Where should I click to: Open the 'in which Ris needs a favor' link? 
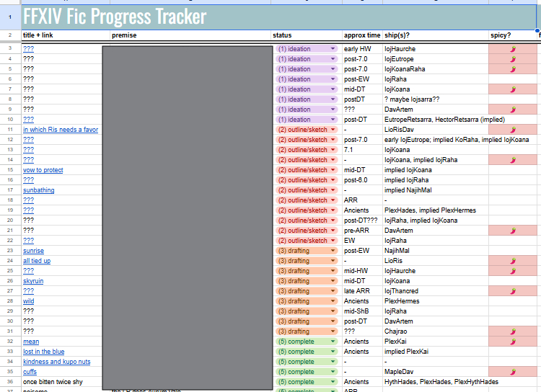pyautogui.click(x=61, y=130)
